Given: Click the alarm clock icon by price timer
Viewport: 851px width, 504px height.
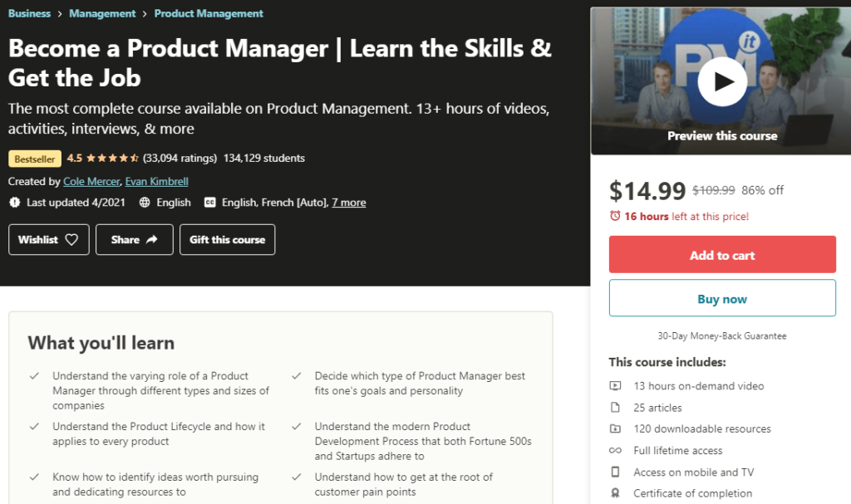Looking at the screenshot, I should [x=615, y=216].
